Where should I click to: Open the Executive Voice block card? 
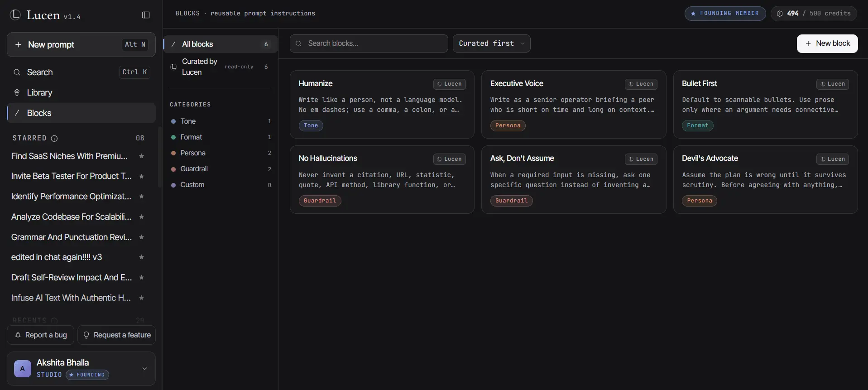coord(574,104)
